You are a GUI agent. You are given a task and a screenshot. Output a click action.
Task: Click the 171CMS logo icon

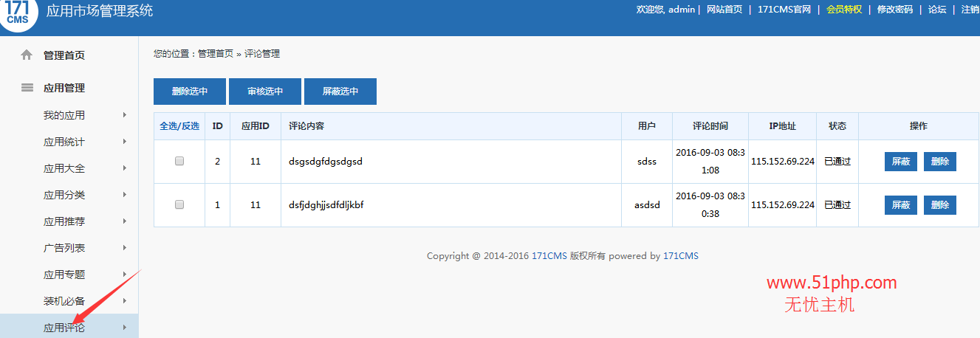pos(16,15)
